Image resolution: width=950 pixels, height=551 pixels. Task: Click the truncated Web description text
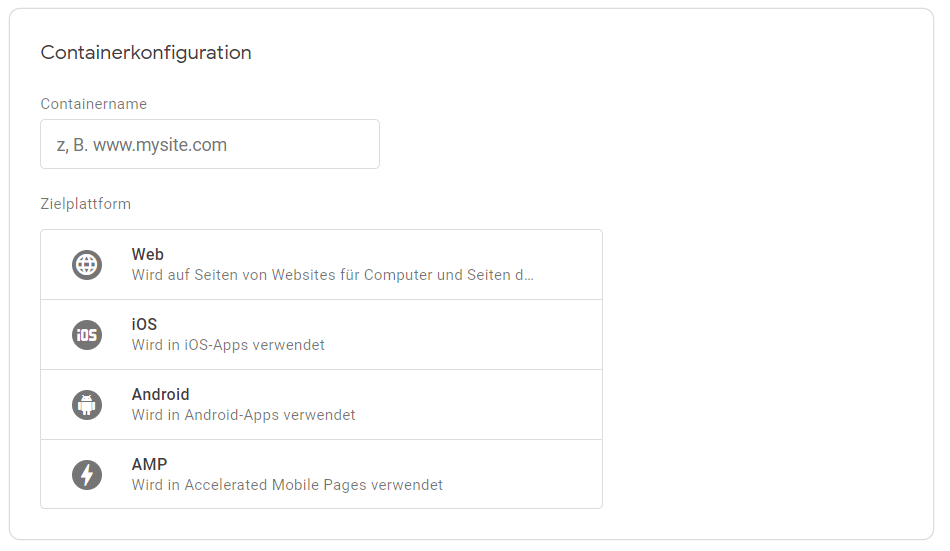point(332,275)
